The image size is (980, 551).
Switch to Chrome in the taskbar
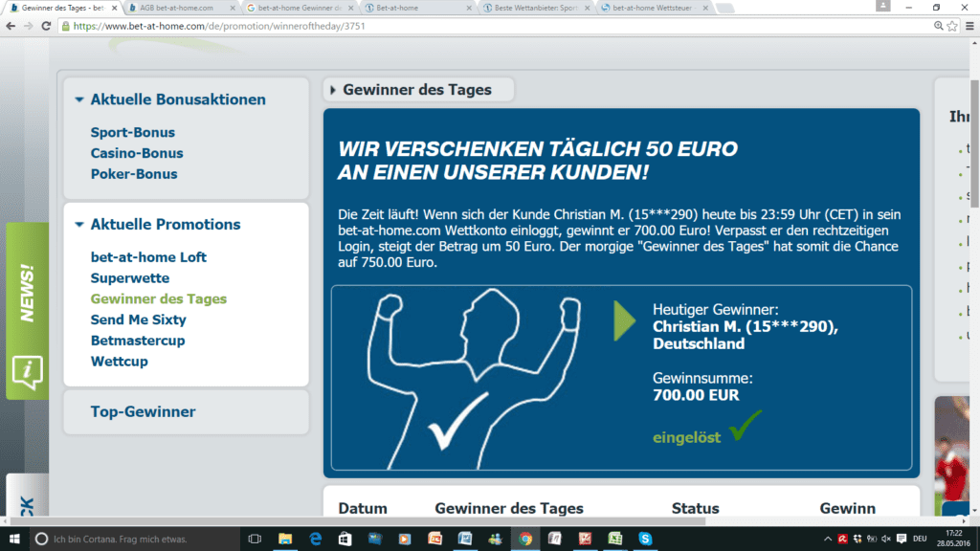click(x=525, y=539)
